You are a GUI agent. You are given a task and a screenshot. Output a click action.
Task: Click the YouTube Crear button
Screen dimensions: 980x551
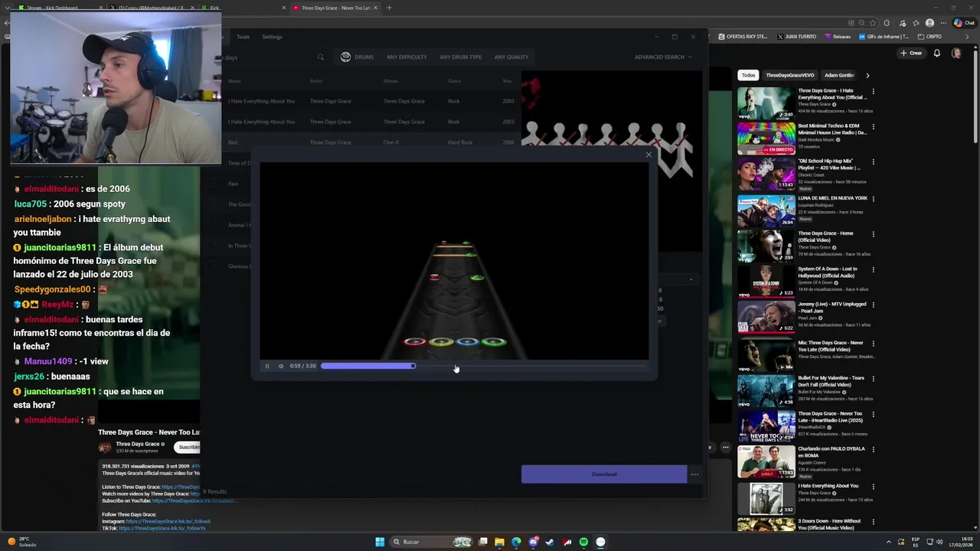point(911,53)
